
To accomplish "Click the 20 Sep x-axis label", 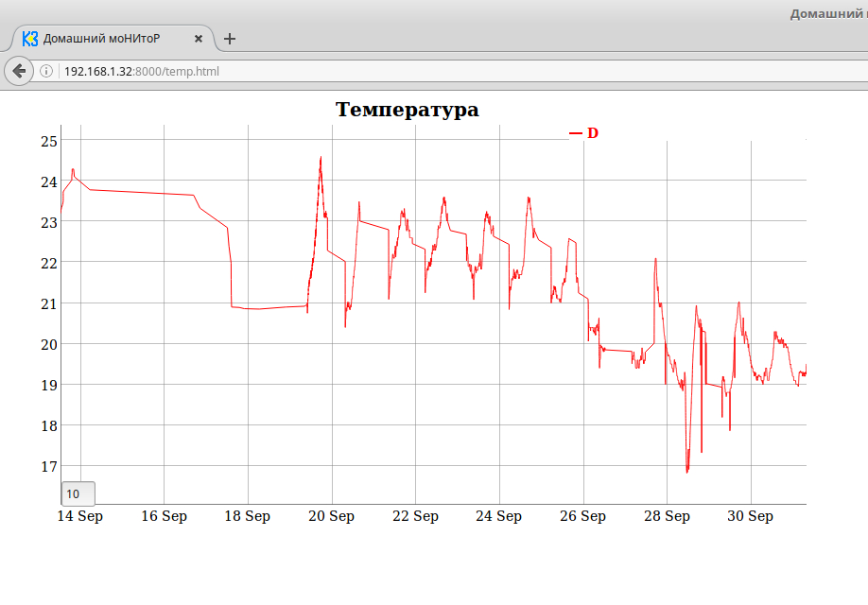I will click(331, 516).
